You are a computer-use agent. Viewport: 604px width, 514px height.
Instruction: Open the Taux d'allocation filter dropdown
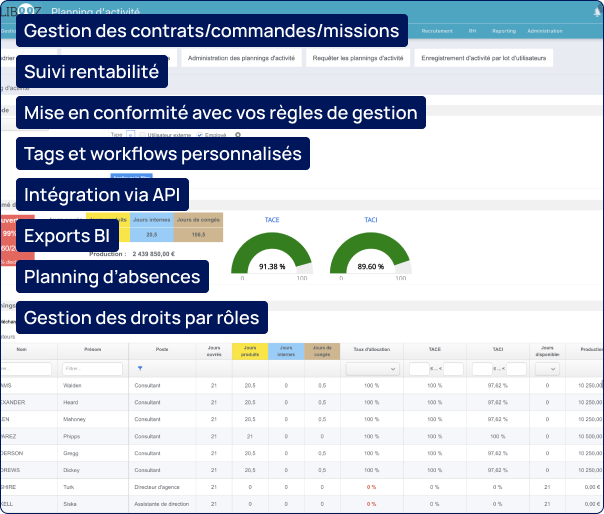[372, 369]
